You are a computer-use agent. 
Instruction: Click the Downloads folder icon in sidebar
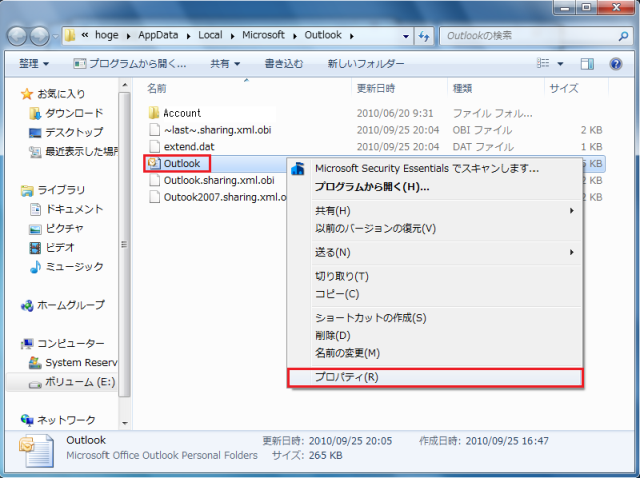point(35,113)
